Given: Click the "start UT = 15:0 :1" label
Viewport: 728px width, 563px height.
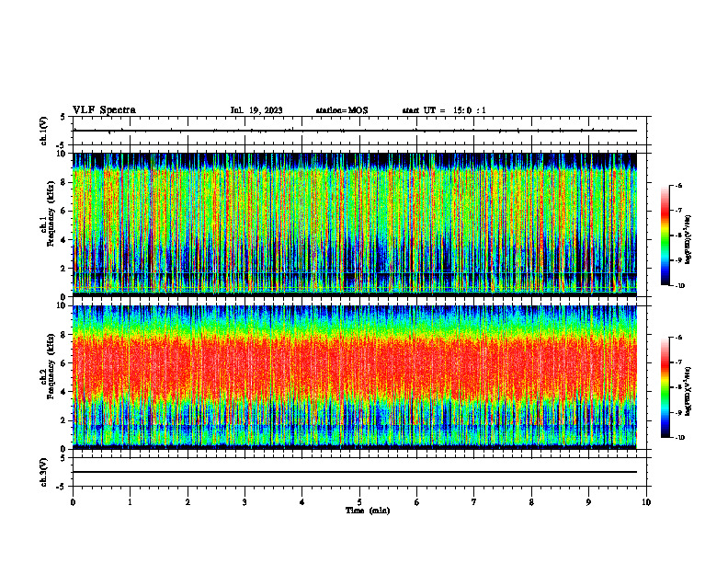Looking at the screenshot, I should (x=444, y=110).
